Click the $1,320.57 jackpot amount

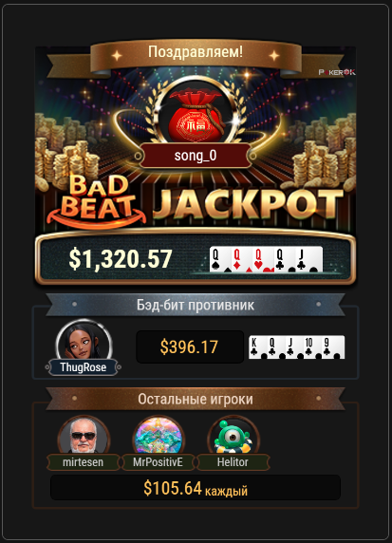coord(121,259)
